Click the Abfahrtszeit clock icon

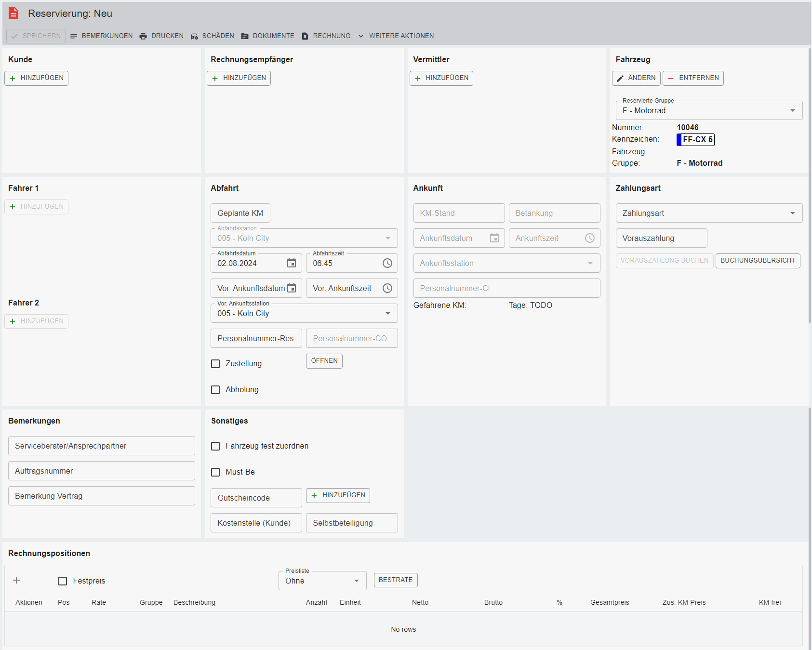387,263
